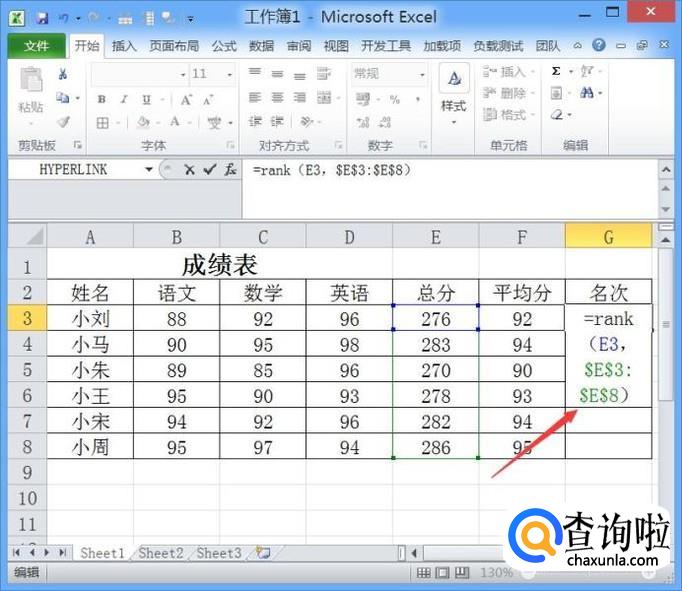
Task: Open the font name dropdown arrow
Action: click(183, 75)
